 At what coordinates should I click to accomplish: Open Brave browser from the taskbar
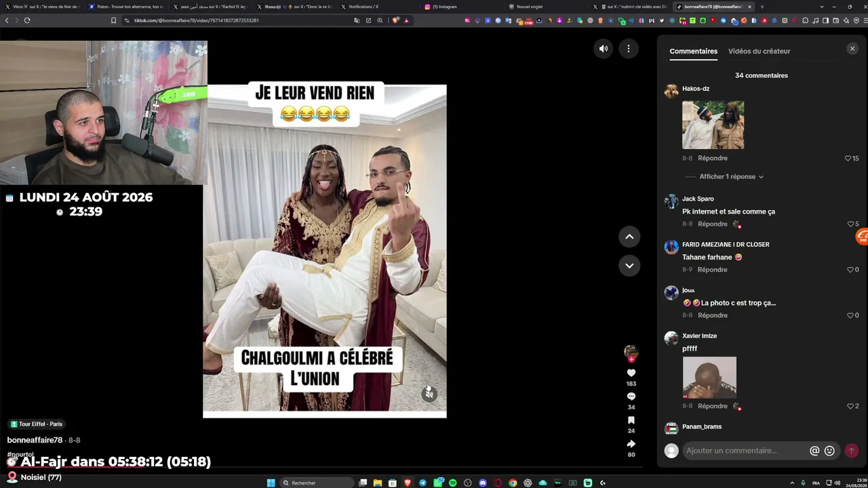(408, 483)
